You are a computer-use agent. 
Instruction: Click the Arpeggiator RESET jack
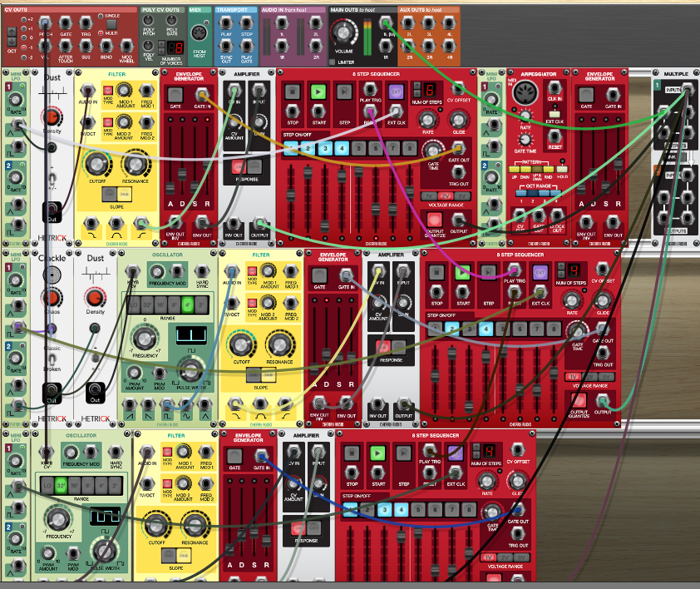tap(554, 136)
